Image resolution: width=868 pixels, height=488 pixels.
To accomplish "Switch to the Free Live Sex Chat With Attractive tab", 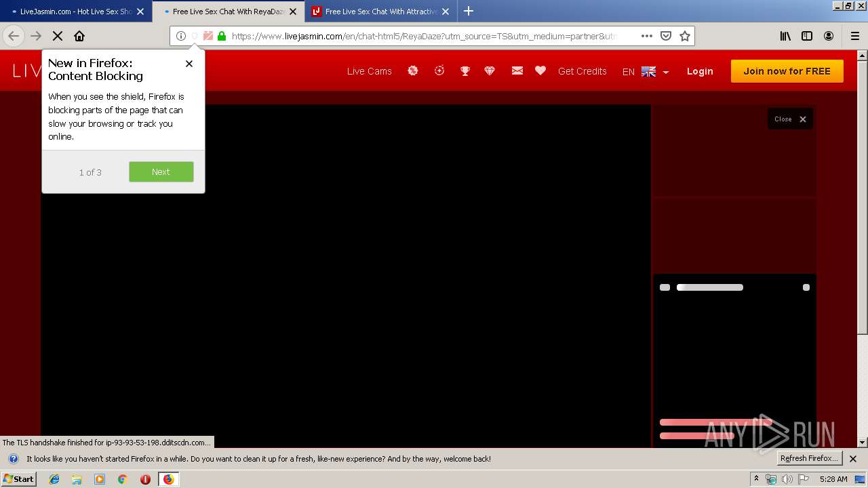I will [381, 12].
